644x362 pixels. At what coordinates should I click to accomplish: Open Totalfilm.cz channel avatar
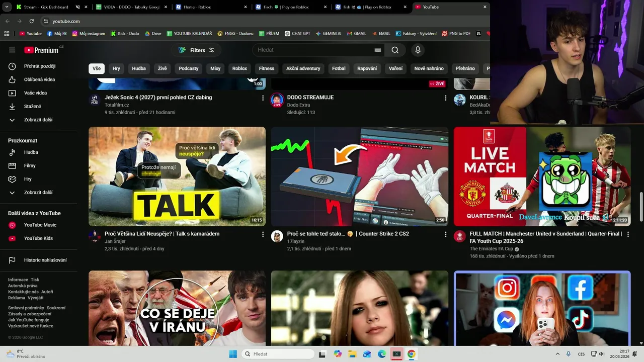pyautogui.click(x=95, y=100)
